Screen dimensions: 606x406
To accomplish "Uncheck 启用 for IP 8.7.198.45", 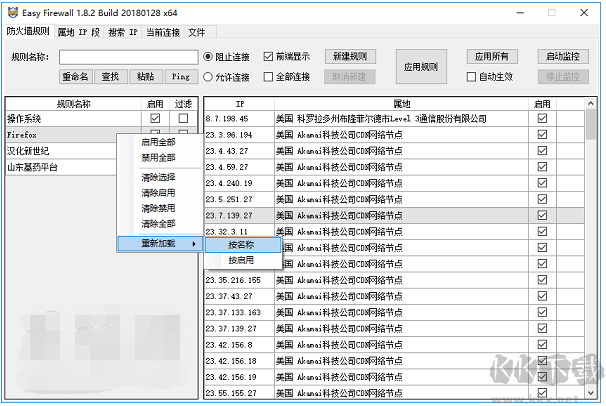I will click(x=542, y=119).
